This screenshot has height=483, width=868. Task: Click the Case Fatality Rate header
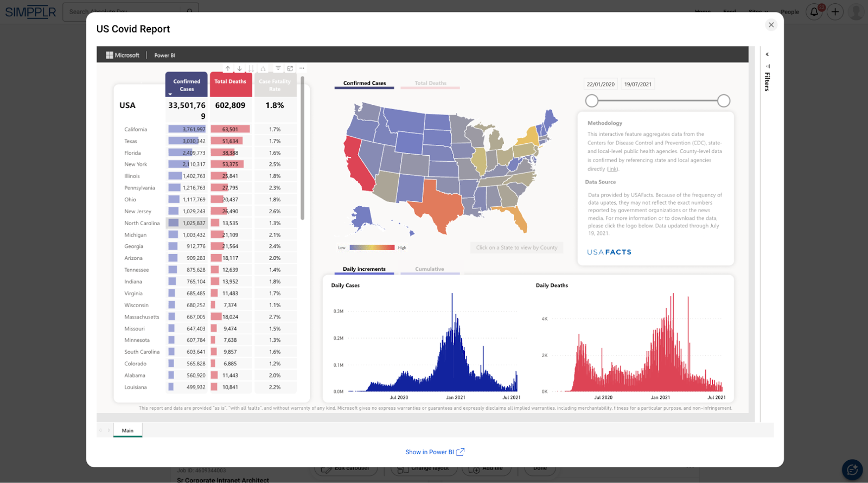(275, 85)
